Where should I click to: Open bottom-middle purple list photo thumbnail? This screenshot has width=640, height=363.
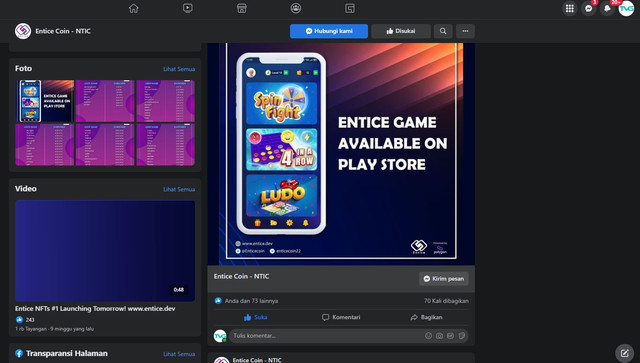(105, 145)
